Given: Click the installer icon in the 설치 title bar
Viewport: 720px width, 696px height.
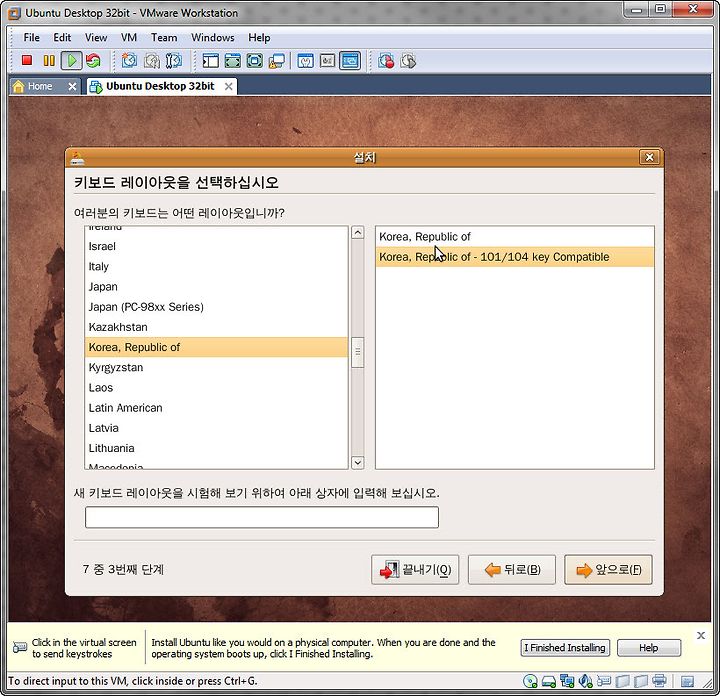Looking at the screenshot, I should pos(78,157).
